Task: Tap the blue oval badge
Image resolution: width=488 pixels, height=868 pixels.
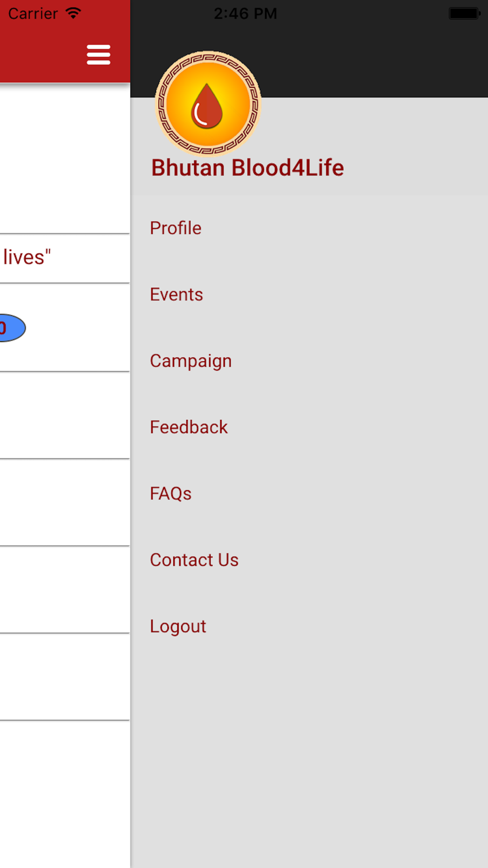Action: pyautogui.click(x=13, y=328)
